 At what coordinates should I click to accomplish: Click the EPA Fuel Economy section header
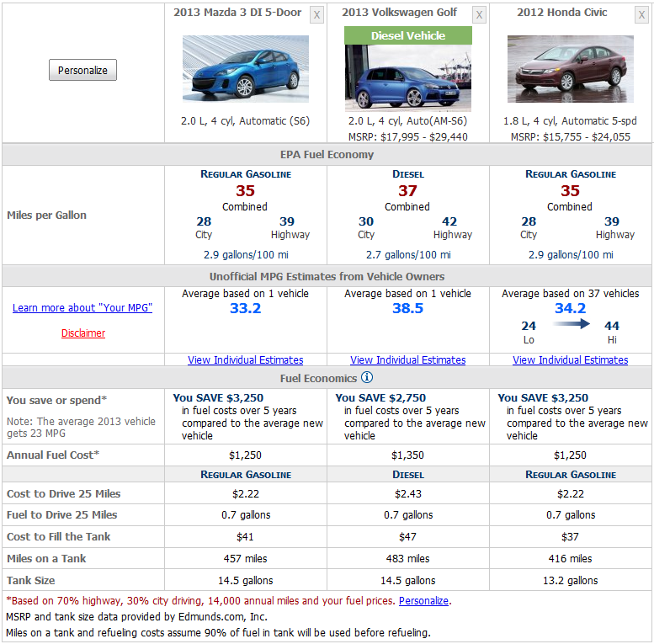pos(327,154)
